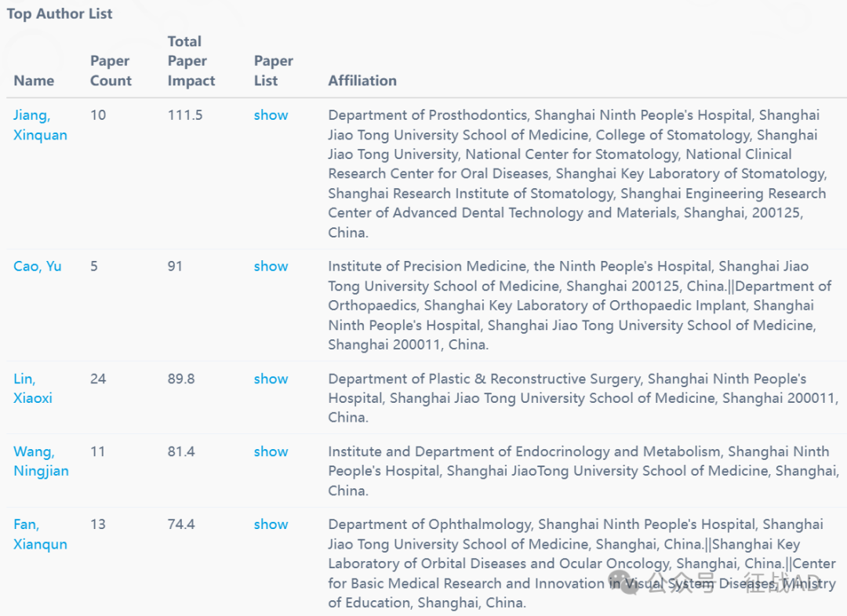This screenshot has height=616, width=847.
Task: Open author link Cao, Yu
Action: (37, 266)
